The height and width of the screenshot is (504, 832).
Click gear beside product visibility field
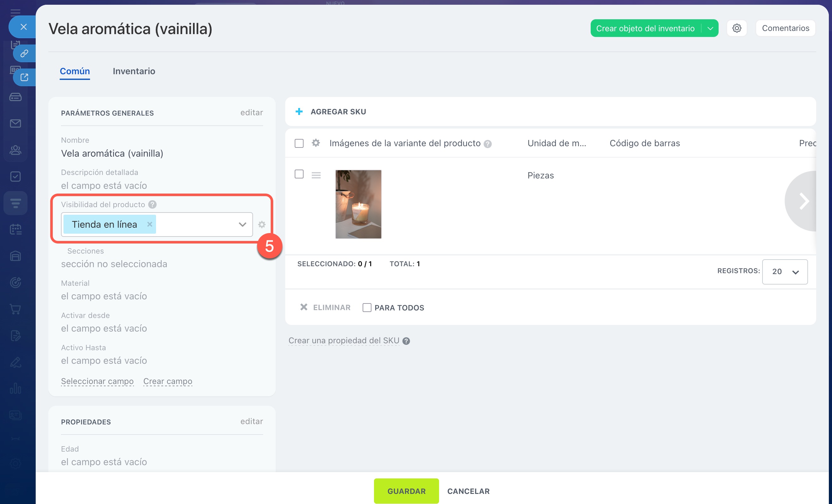[x=262, y=225]
